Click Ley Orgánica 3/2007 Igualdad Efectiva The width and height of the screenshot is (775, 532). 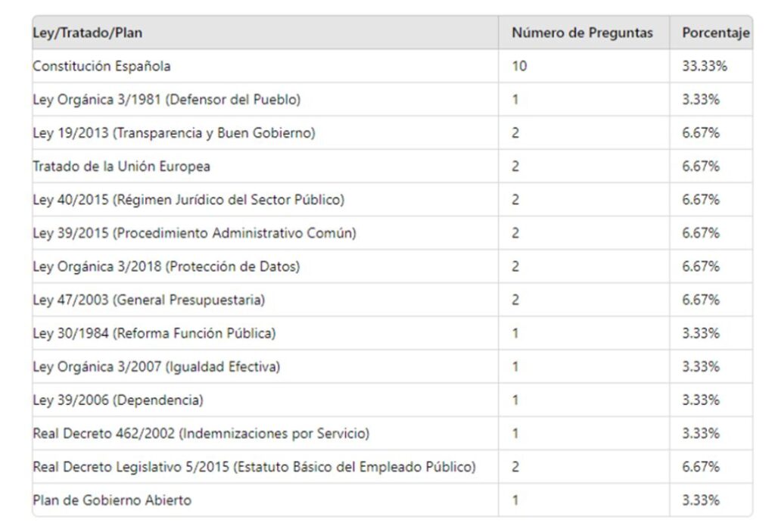(x=156, y=366)
